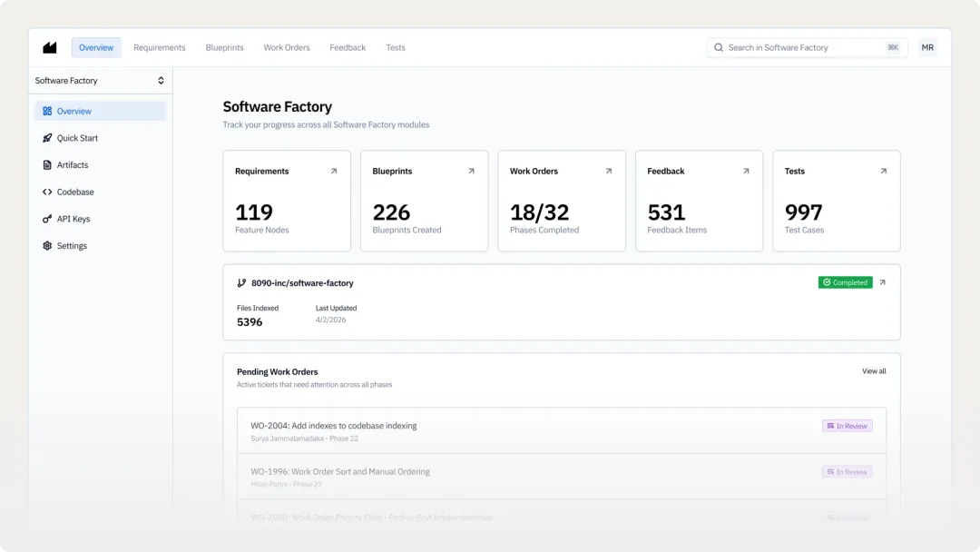
Task: Go to the Feedback tab
Action: (x=348, y=47)
